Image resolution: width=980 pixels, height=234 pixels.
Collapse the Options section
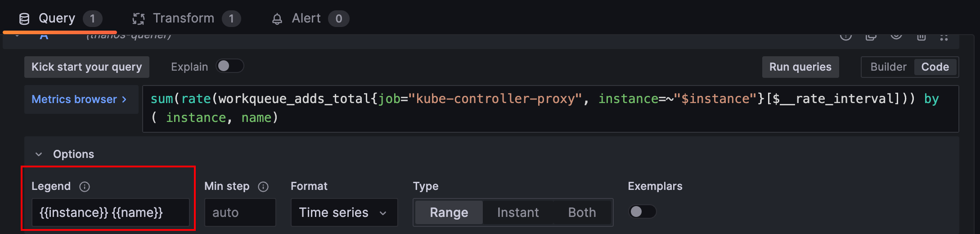[39, 154]
